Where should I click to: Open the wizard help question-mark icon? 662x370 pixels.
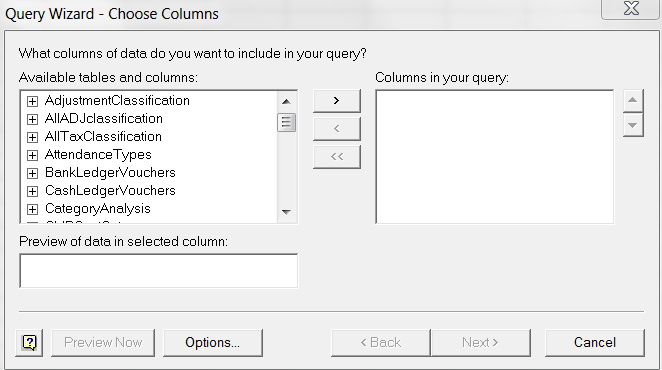pos(29,343)
